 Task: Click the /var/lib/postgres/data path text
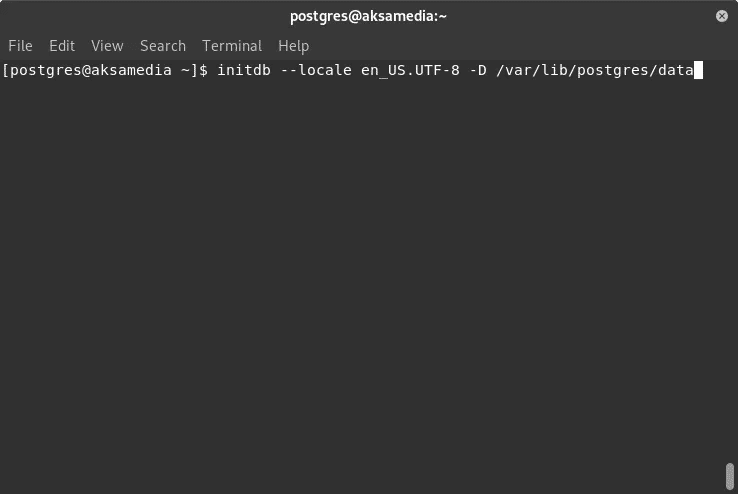(x=595, y=71)
